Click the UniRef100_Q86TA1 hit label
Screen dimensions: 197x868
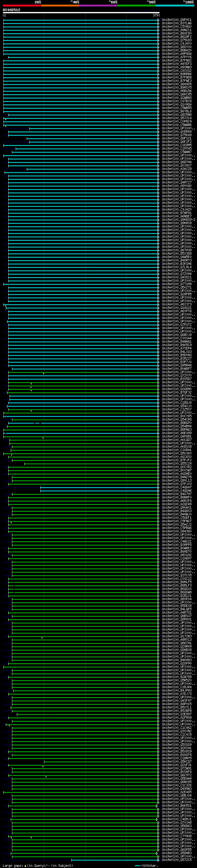point(177,643)
